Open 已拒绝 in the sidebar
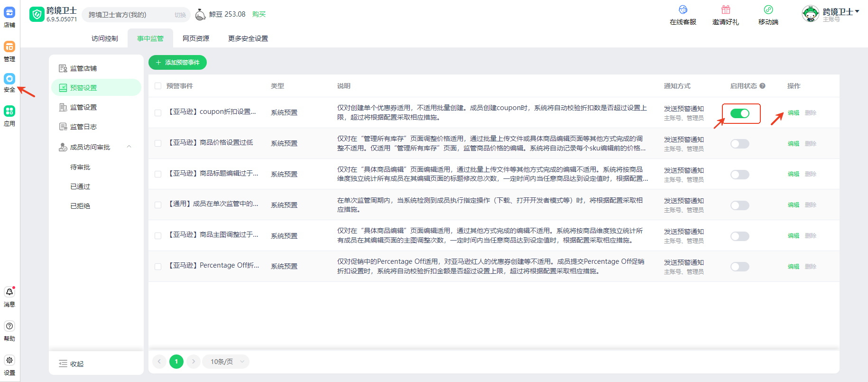Viewport: 868px width, 382px height. (x=80, y=206)
